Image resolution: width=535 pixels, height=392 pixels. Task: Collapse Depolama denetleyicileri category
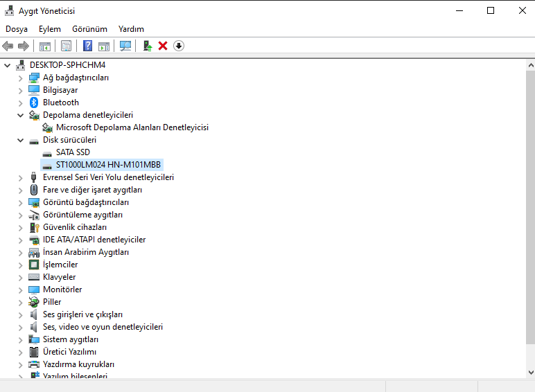(x=21, y=115)
